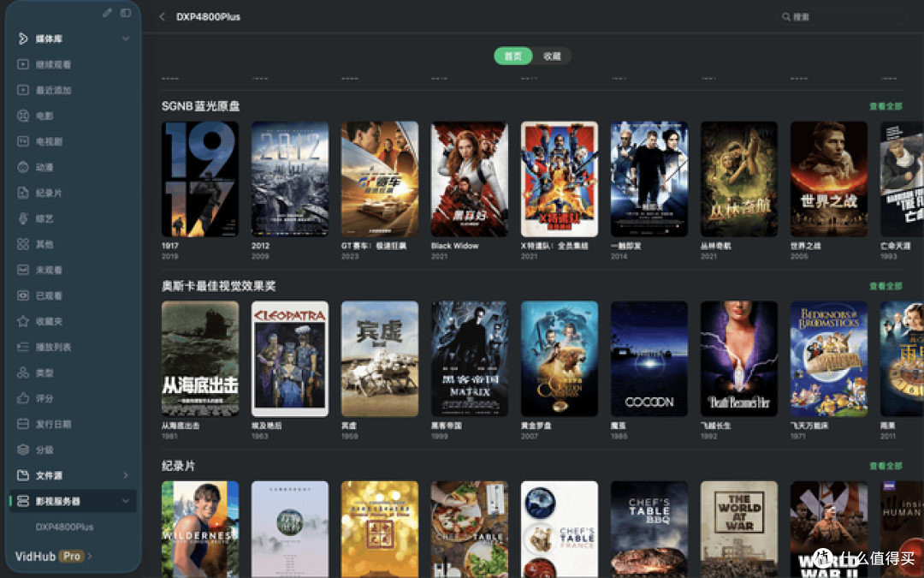
Task: Open the 评分 rating thumbs-up icon
Action: click(23, 398)
